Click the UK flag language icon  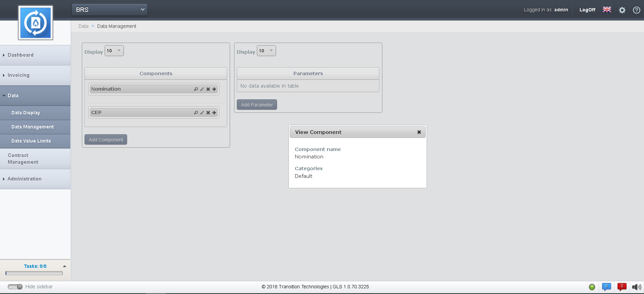tap(607, 10)
